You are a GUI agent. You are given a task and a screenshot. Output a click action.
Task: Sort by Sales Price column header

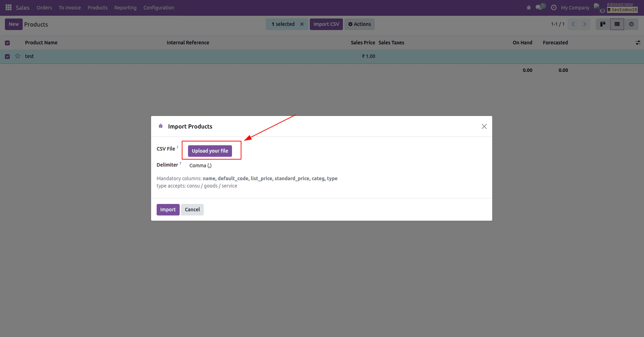pos(363,43)
